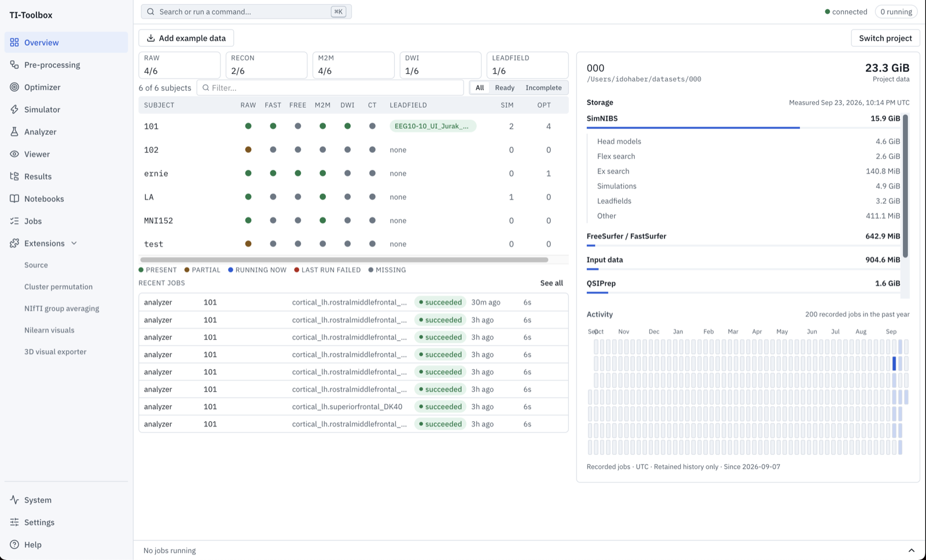The image size is (926, 560).
Task: Click the Settings sliders icon
Action: 14,522
